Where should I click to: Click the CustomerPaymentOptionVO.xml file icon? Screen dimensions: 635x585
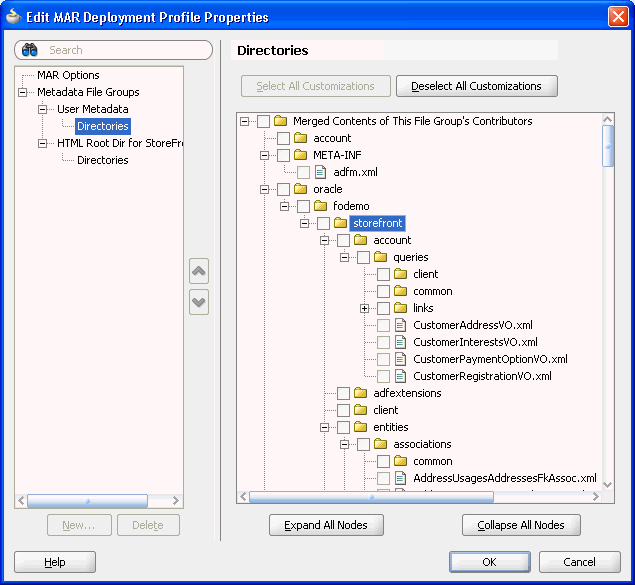(401, 359)
